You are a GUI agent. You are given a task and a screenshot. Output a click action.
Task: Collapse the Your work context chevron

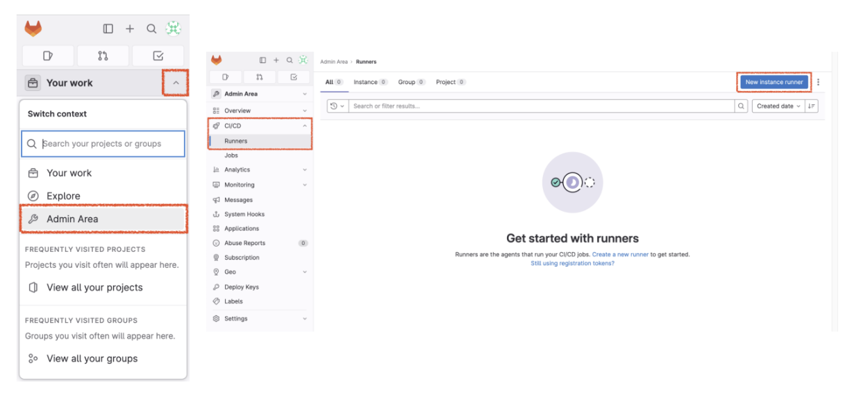click(x=176, y=83)
